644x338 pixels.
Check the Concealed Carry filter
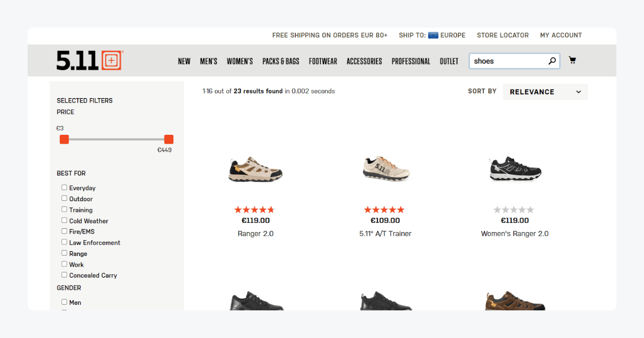tap(64, 275)
